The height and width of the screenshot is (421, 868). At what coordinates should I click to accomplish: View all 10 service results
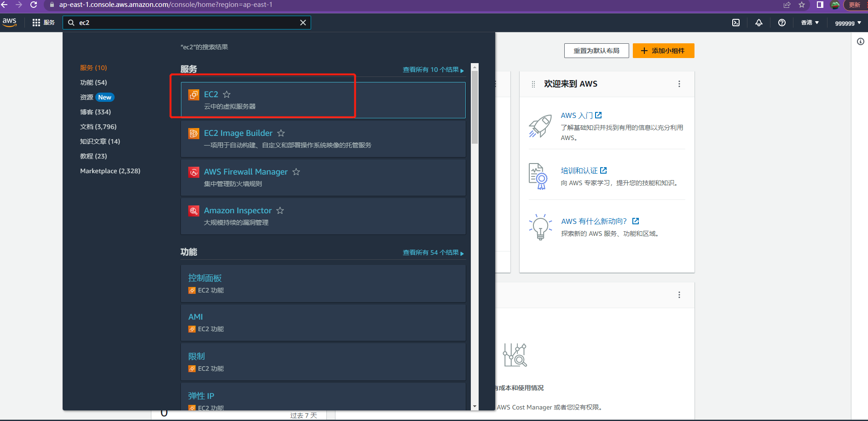coord(433,70)
